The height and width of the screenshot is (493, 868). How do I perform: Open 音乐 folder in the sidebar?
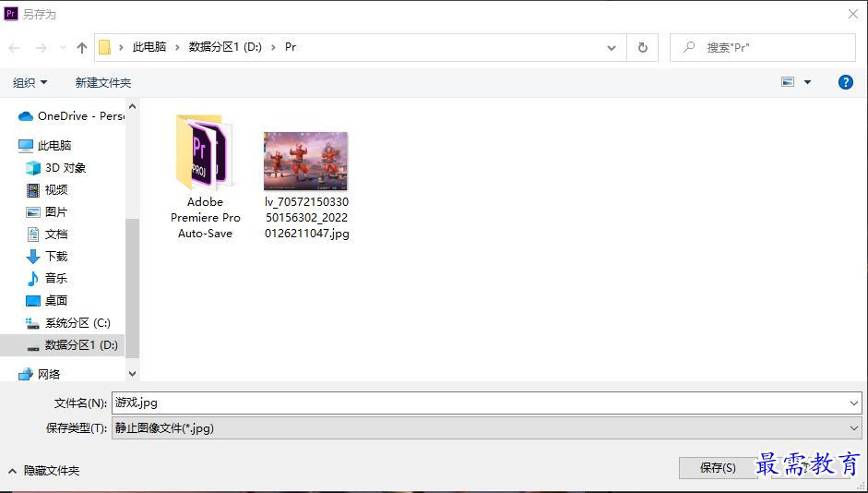(x=47, y=279)
